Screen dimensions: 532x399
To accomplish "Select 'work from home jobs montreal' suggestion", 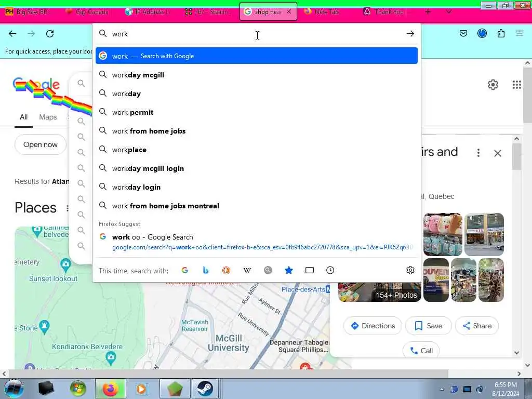I will [257, 206].
